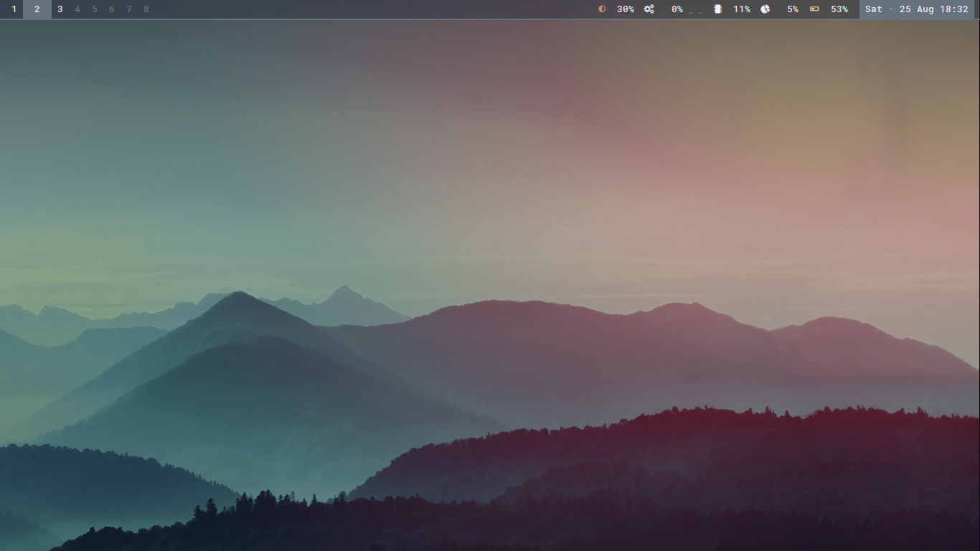Open empty workspace 4
The image size is (980, 551).
77,9
